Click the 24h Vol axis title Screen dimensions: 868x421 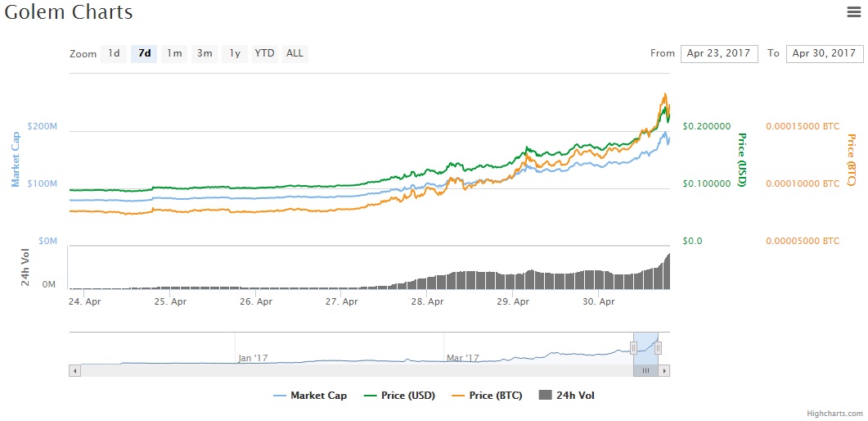(x=25, y=268)
